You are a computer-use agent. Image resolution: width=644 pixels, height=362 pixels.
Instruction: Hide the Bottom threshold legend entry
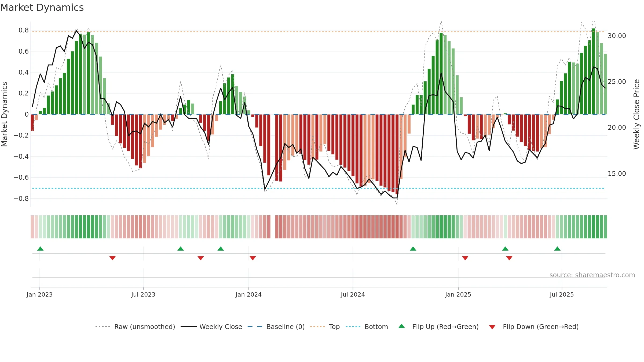[x=367, y=327]
